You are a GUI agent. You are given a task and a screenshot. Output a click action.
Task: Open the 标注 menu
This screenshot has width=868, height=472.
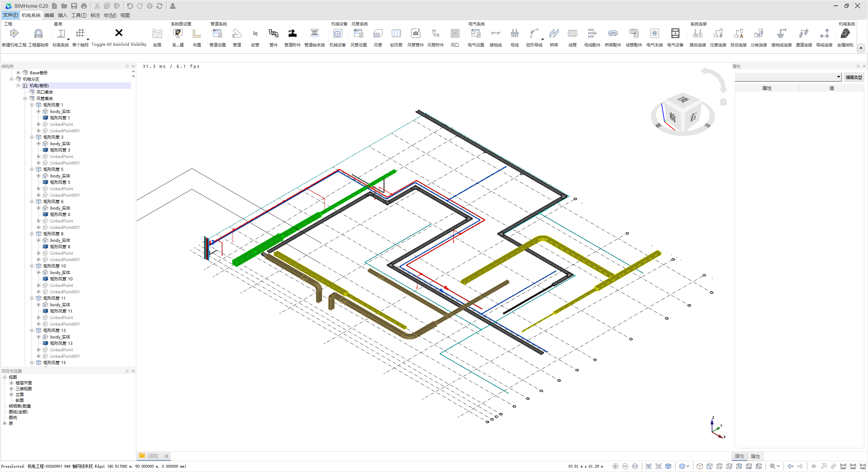[x=95, y=15]
